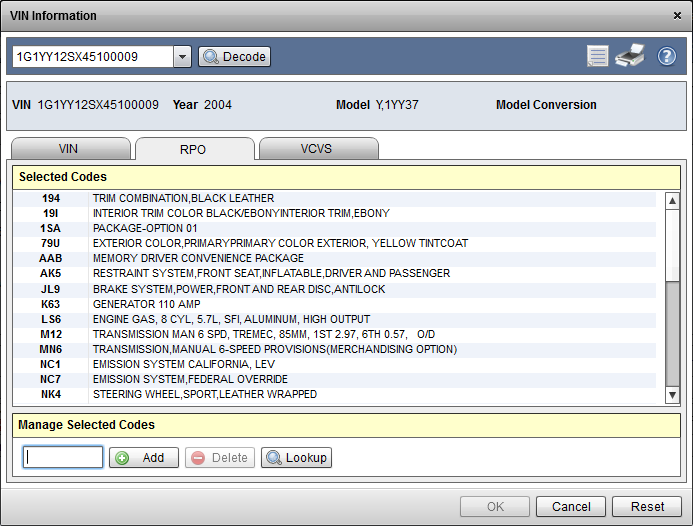Select code row 19I INTERIOR TRIM COLOR
This screenshot has width=693, height=526.
click(335, 213)
